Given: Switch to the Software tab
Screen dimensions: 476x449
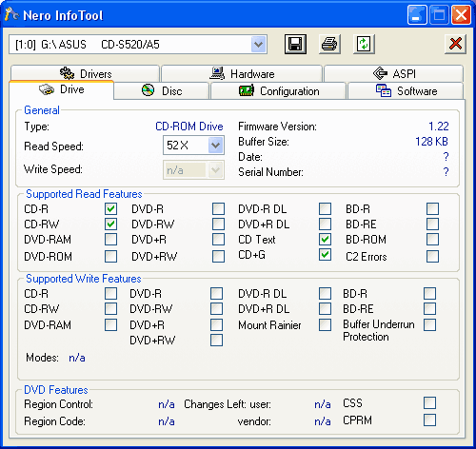Looking at the screenshot, I should (406, 91).
